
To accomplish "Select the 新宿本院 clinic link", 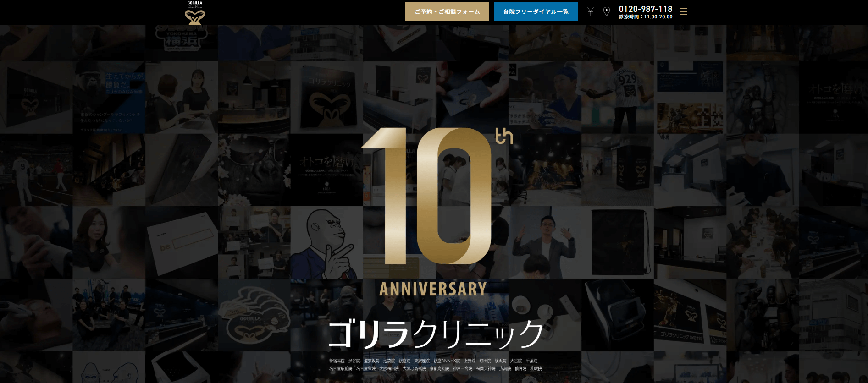I will (x=337, y=361).
